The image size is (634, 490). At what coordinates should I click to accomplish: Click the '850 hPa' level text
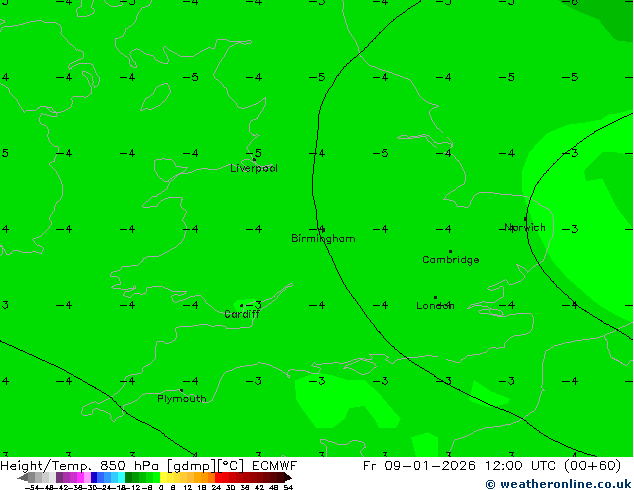[x=129, y=466]
